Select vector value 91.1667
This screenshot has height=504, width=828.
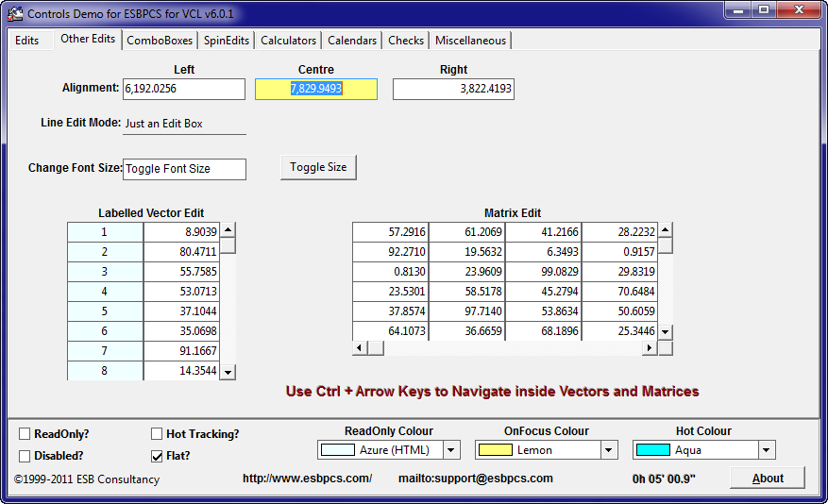coord(181,351)
